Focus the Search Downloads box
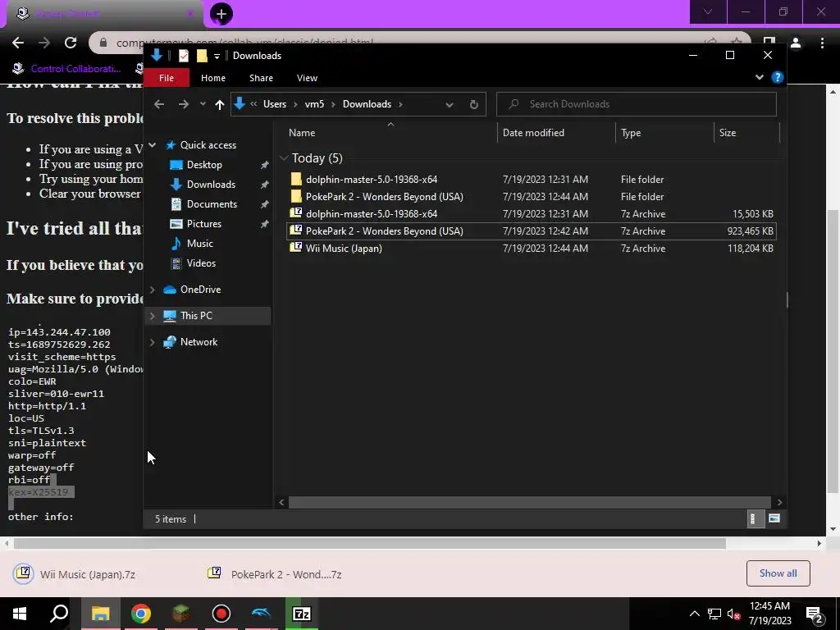The width and height of the screenshot is (840, 630). (x=637, y=104)
